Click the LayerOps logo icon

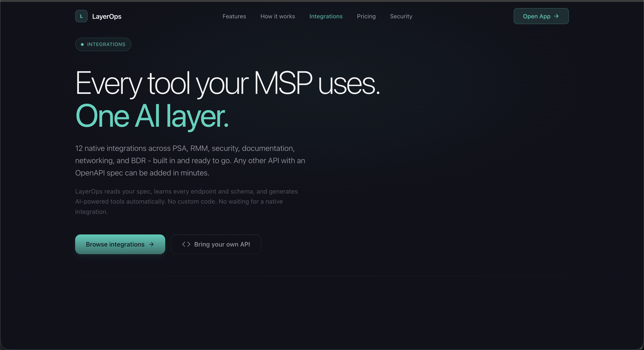coord(81,16)
